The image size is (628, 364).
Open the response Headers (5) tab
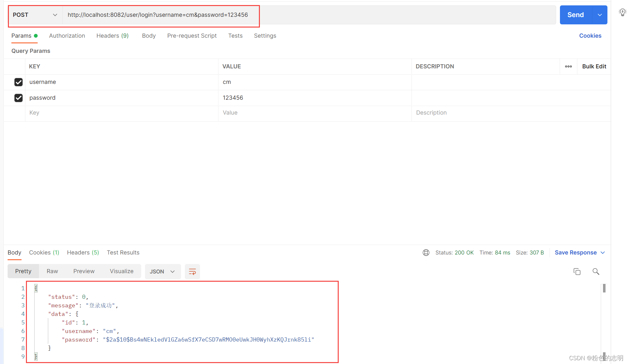pos(83,253)
